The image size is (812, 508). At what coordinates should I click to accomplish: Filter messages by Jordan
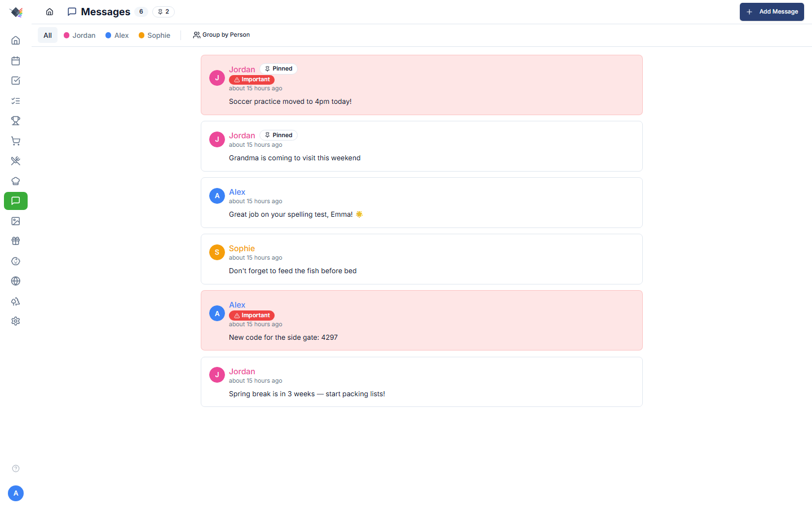coord(80,35)
